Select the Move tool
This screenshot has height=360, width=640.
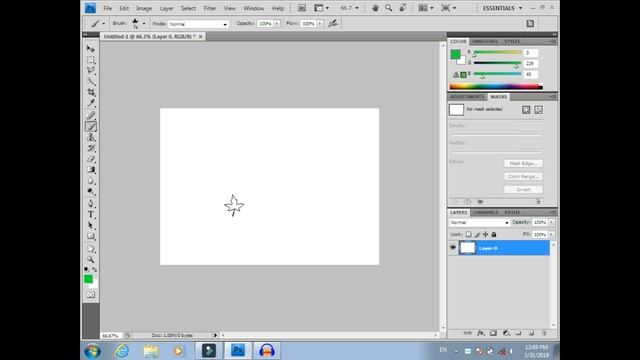91,49
